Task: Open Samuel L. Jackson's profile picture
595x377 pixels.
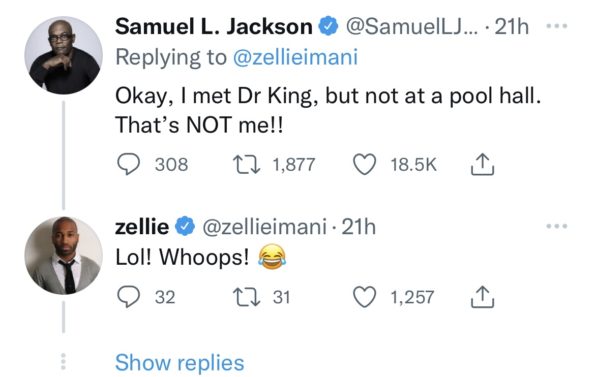Action: pos(63,55)
